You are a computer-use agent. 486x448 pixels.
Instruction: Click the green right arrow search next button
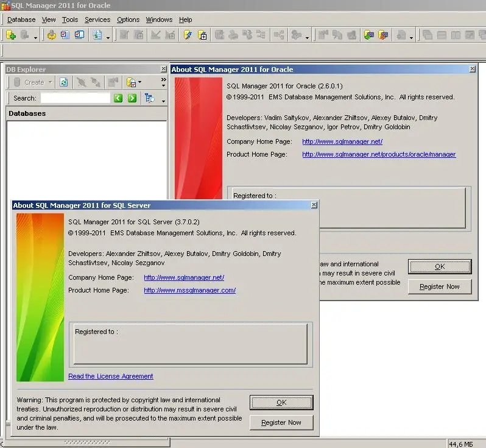(x=132, y=98)
